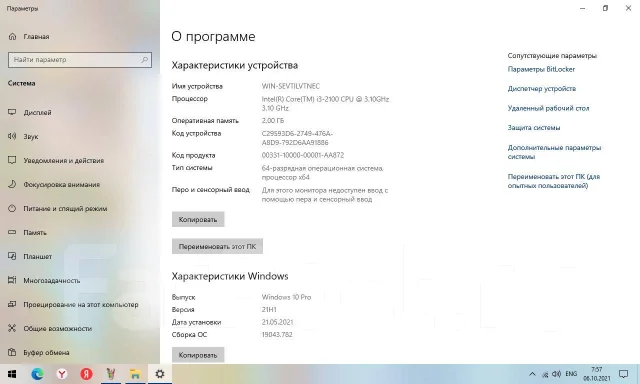Click the network tray icon

[x=545, y=374]
